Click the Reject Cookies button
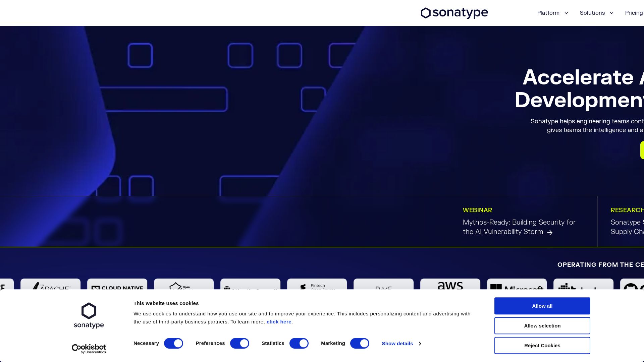644x362 pixels. click(542, 346)
